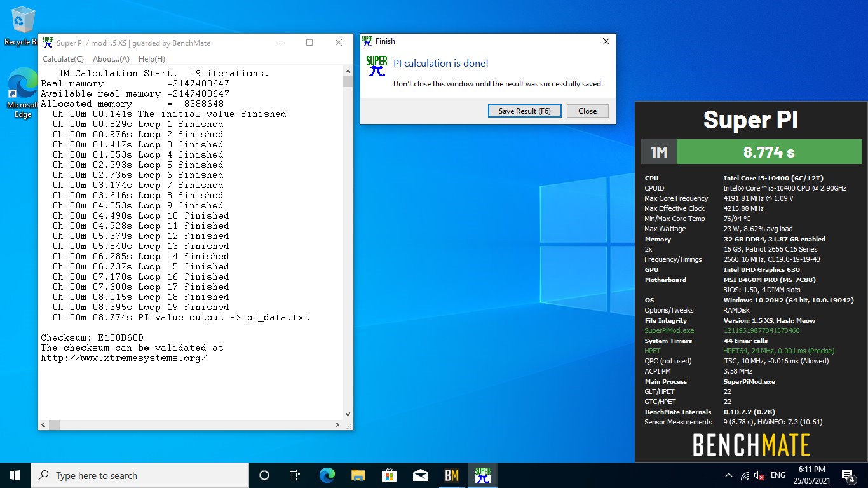Click the vertical scrollbar up arrow
Viewport: 868px width, 488px height.
click(348, 72)
